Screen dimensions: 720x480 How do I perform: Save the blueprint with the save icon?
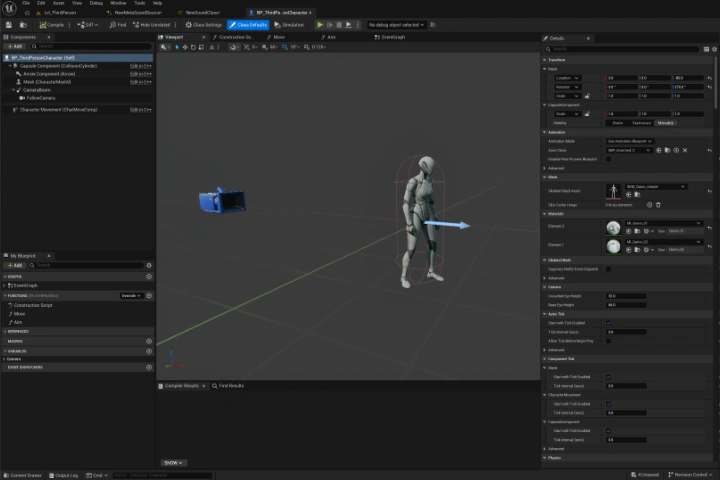coord(8,25)
